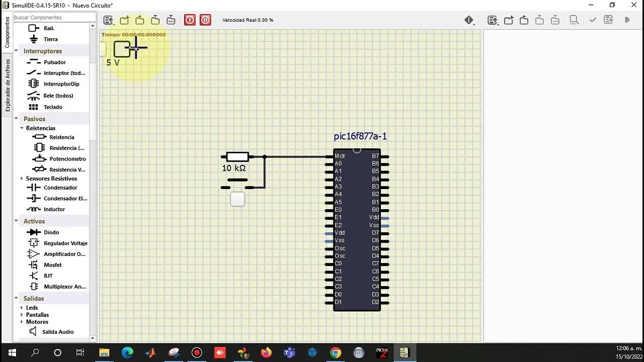Click the pic16f877a-1 label
This screenshot has width=644, height=362.
pyautogui.click(x=360, y=136)
